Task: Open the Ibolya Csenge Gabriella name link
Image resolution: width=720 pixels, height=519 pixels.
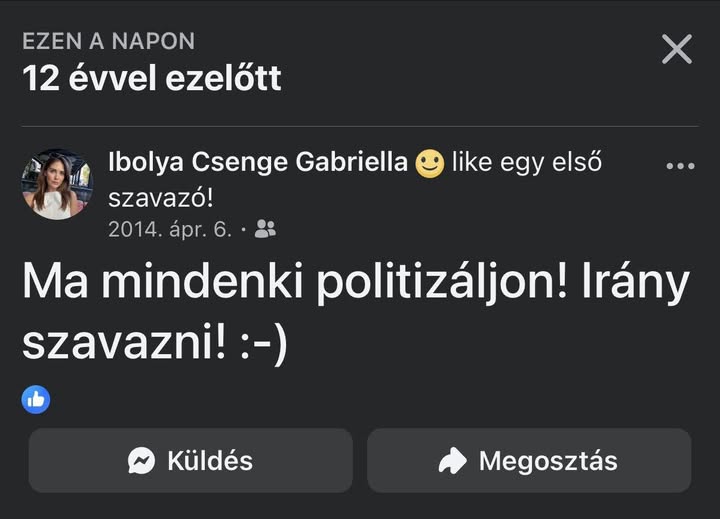Action: [x=258, y=163]
